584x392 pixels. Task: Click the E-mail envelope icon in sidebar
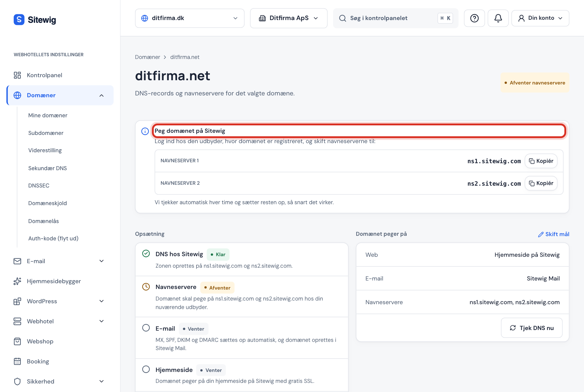(x=17, y=261)
